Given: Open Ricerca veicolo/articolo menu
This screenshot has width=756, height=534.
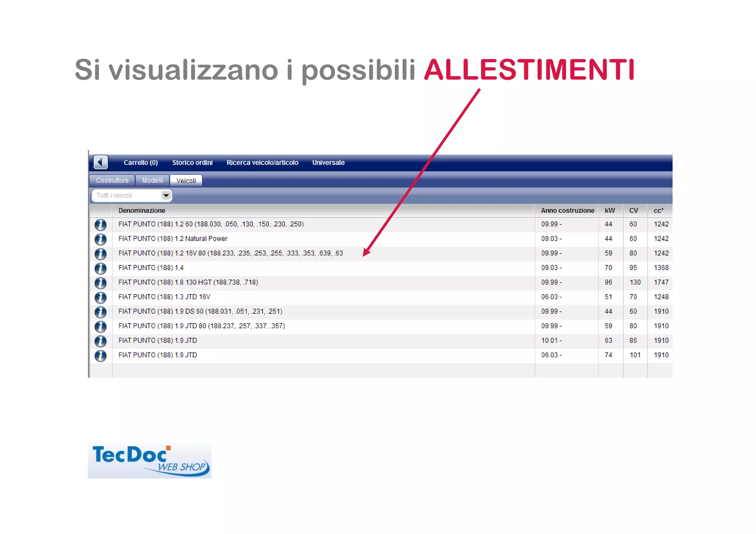Looking at the screenshot, I should (262, 163).
